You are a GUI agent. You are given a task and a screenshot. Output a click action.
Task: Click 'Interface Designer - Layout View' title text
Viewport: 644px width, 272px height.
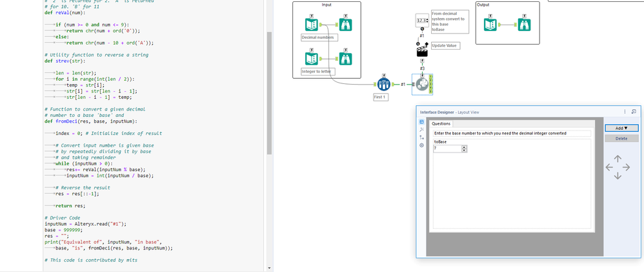449,112
